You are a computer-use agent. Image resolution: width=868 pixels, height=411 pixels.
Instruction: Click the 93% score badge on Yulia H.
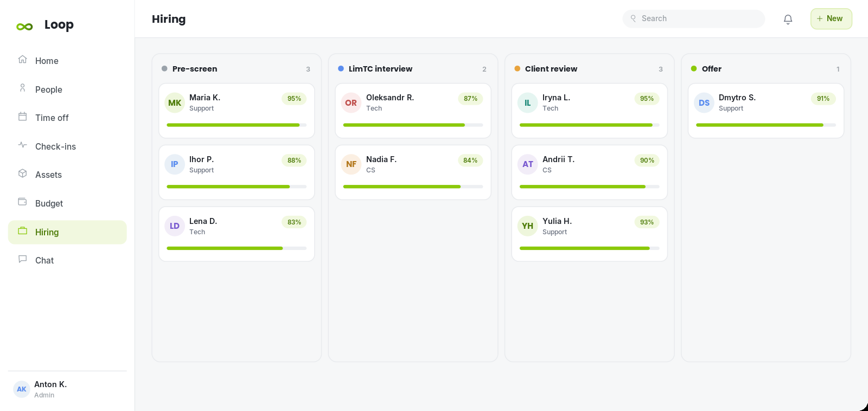[x=647, y=222]
